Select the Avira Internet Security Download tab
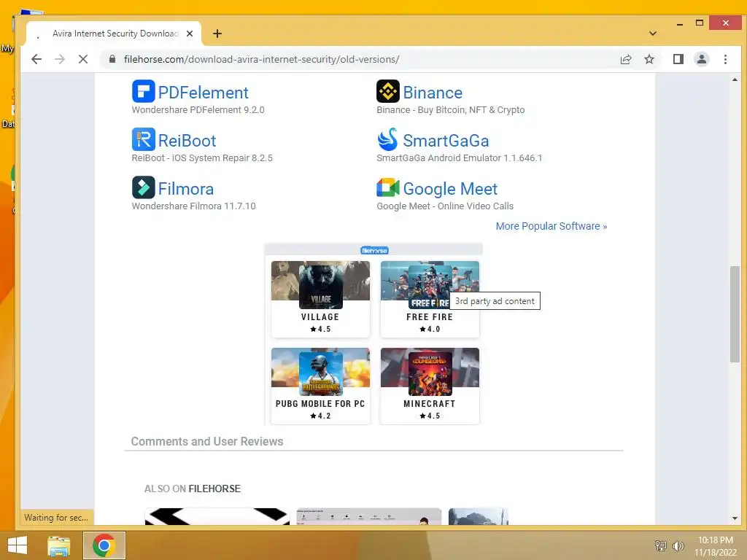 [x=115, y=34]
